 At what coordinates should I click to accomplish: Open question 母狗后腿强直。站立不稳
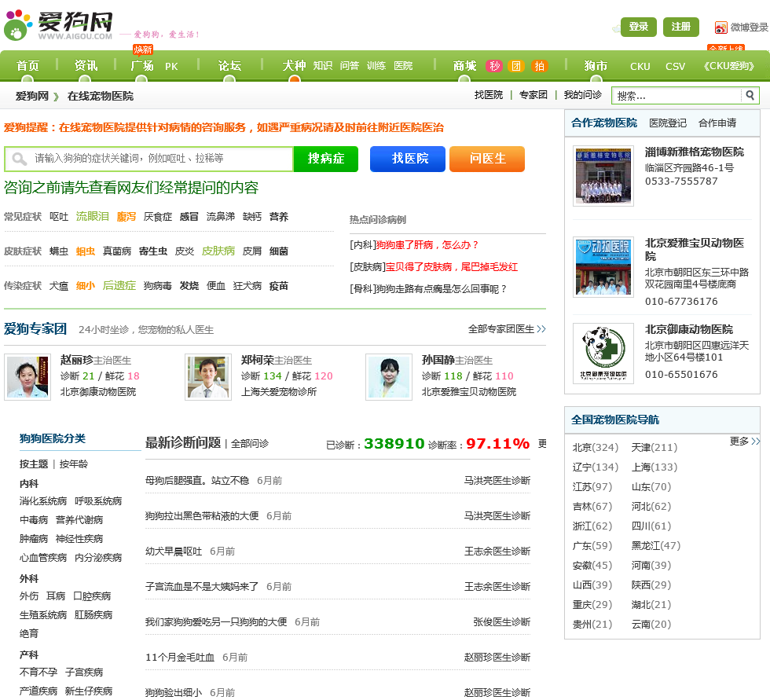(x=197, y=481)
